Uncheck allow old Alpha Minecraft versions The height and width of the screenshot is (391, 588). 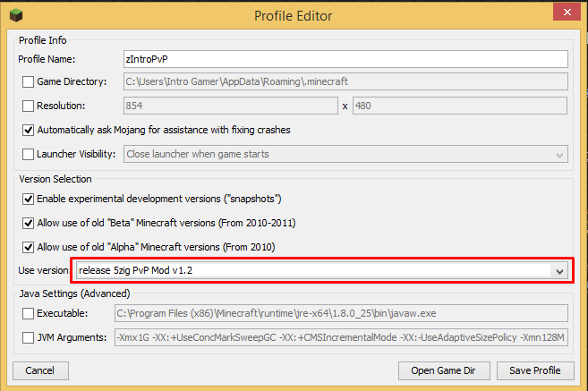pos(28,247)
